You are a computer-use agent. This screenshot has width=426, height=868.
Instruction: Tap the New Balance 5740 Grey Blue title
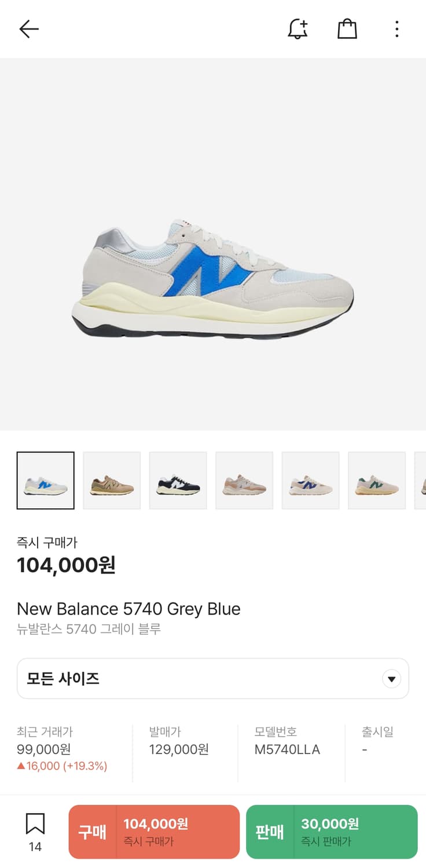(x=128, y=609)
